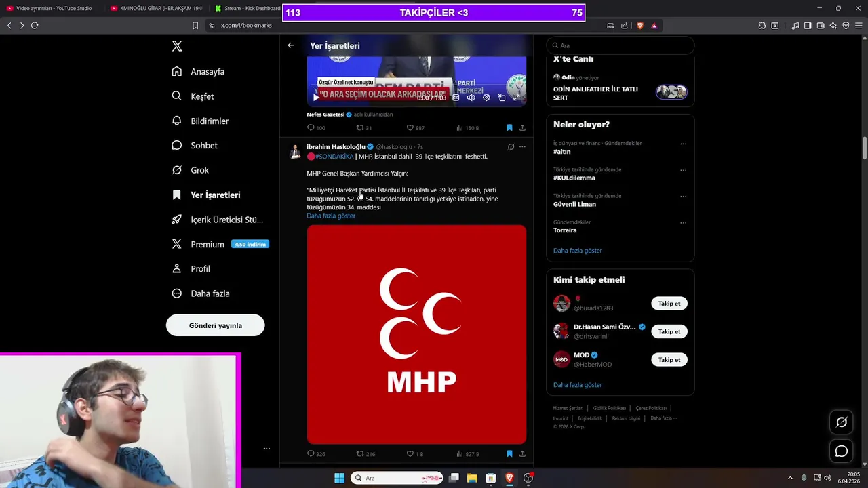Screen dimensions: 868x488
Task: Share the Nefes Gazetesi post
Action: click(x=522, y=127)
